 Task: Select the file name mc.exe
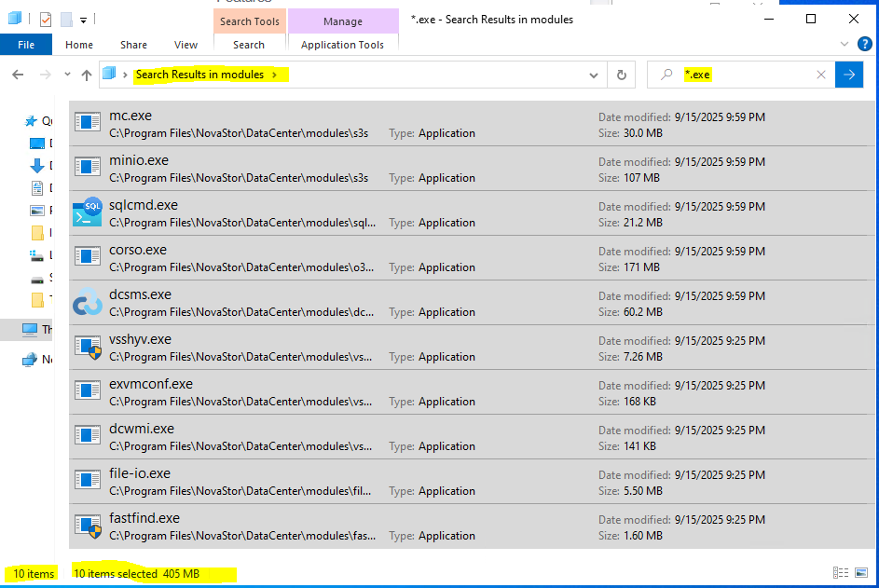pyautogui.click(x=130, y=116)
